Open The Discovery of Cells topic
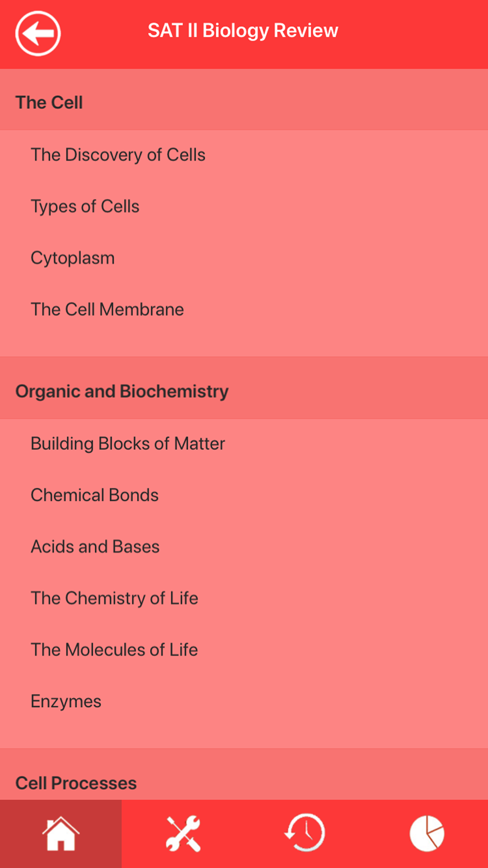488x868 pixels. (244, 155)
